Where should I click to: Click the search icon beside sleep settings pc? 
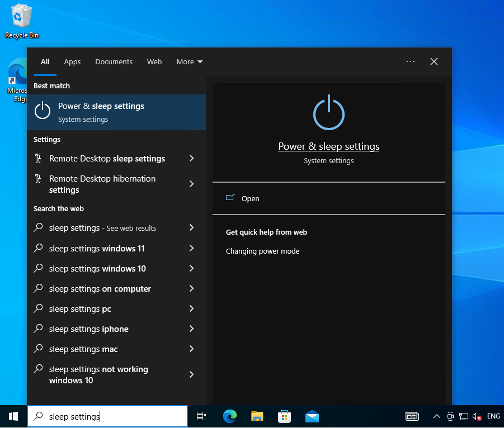click(38, 308)
